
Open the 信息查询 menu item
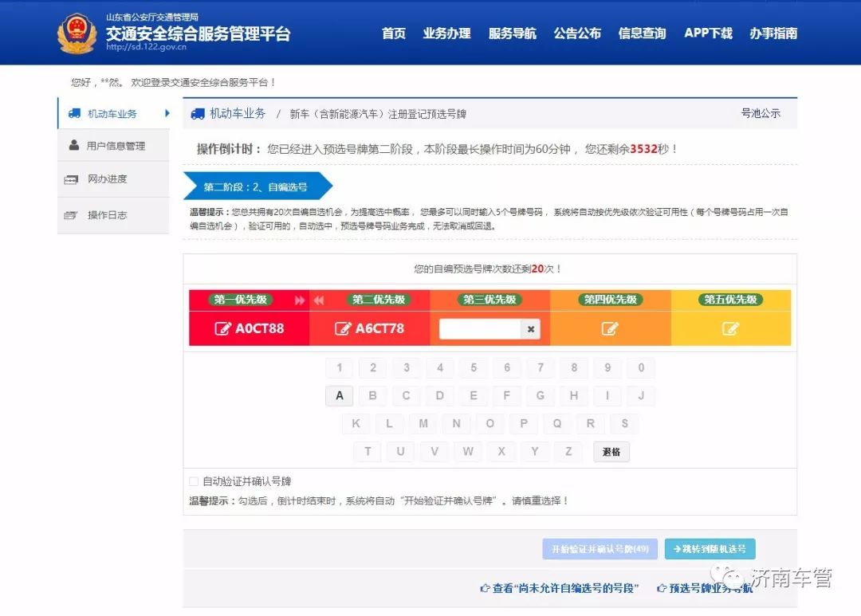point(643,33)
